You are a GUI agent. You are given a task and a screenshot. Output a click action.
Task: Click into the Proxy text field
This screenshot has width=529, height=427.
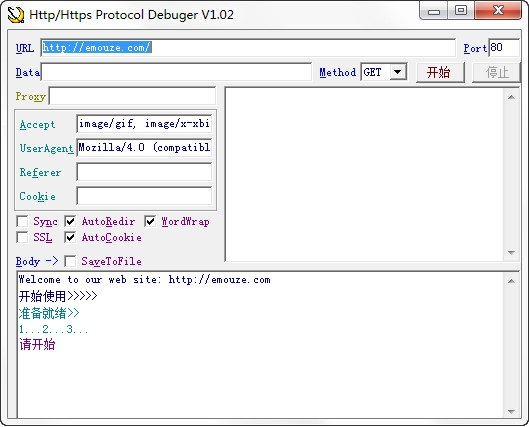tap(132, 96)
